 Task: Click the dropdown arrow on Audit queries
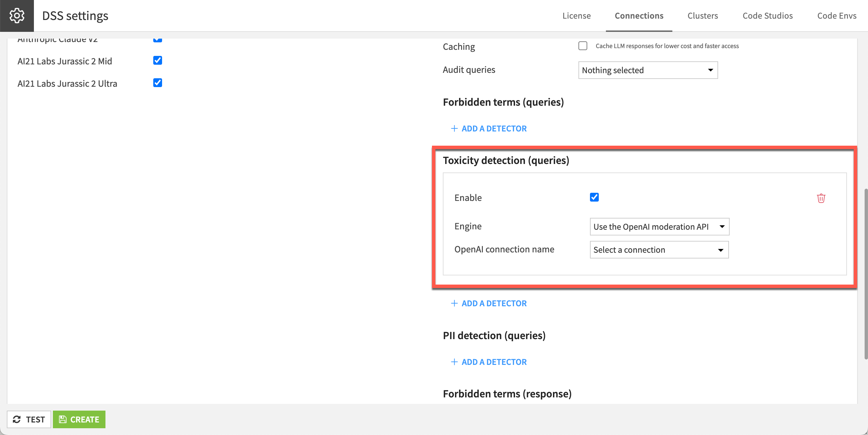tap(711, 70)
